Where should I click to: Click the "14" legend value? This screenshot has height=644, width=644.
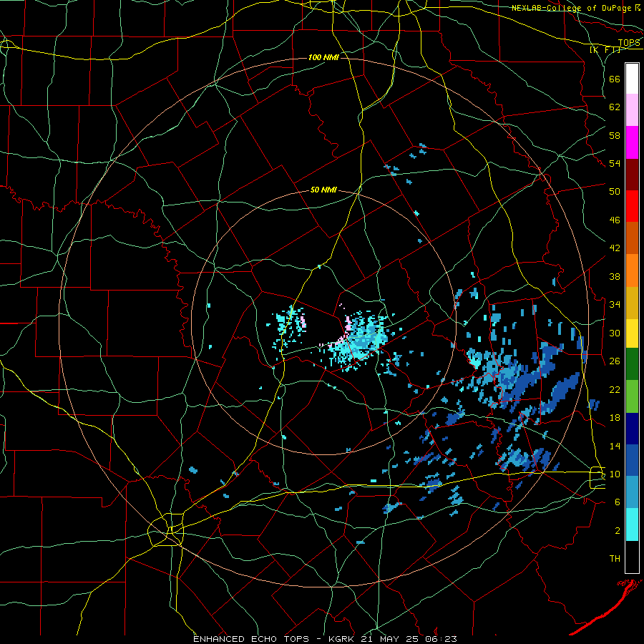615,447
